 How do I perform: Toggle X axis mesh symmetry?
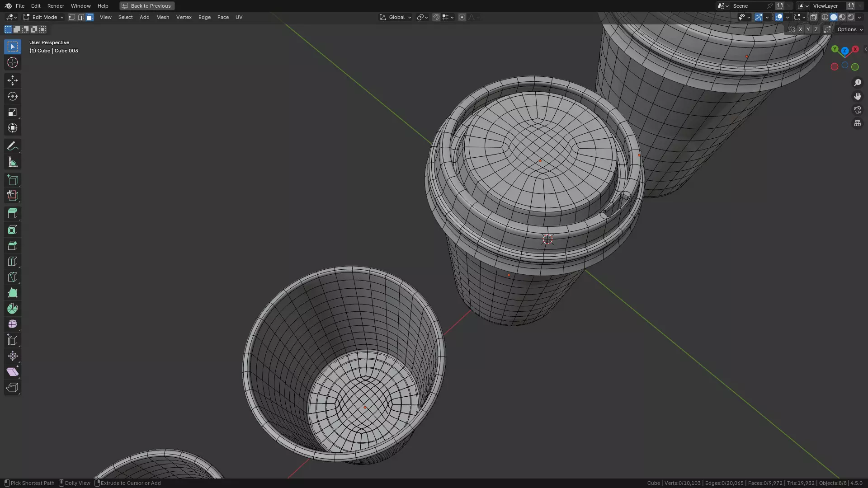800,29
